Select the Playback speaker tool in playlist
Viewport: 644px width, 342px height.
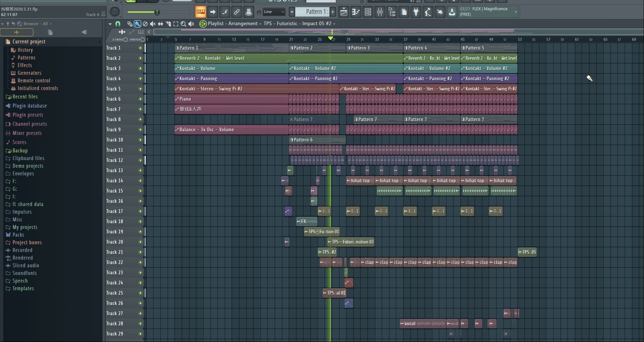(x=191, y=24)
